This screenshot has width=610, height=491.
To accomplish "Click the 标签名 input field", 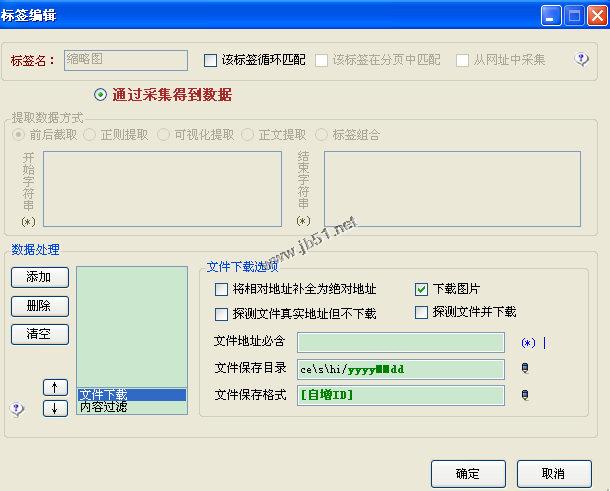I will [x=126, y=60].
